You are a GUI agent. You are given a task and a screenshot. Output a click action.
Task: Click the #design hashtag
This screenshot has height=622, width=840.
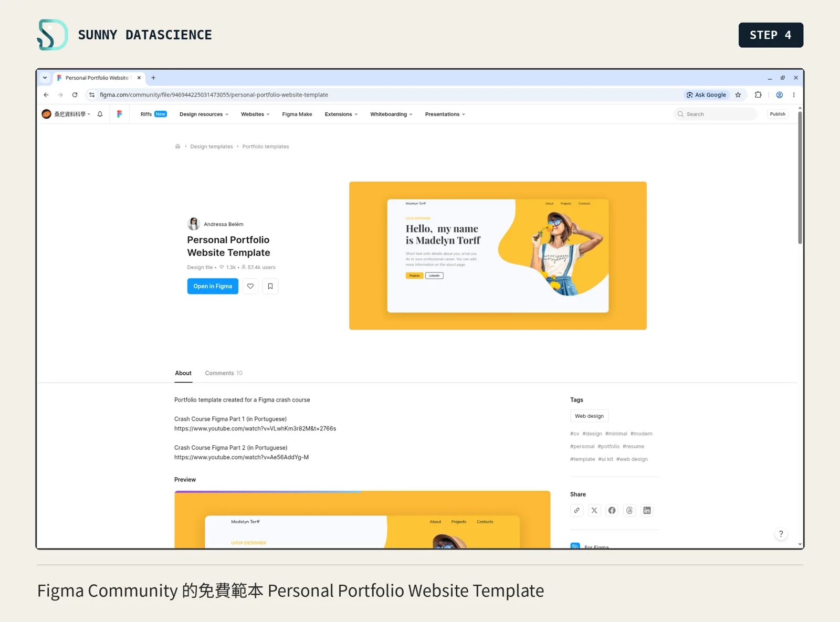pos(592,434)
